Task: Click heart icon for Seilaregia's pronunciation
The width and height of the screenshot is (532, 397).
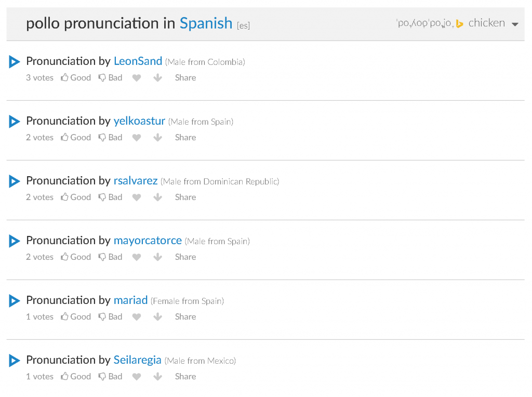Action: tap(137, 377)
